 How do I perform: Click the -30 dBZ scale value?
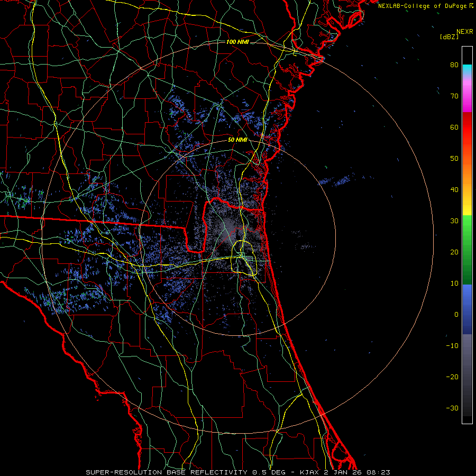pyautogui.click(x=452, y=408)
